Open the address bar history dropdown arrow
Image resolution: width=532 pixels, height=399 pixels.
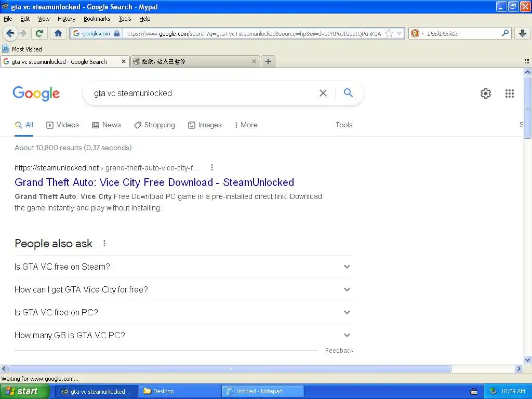pos(400,33)
